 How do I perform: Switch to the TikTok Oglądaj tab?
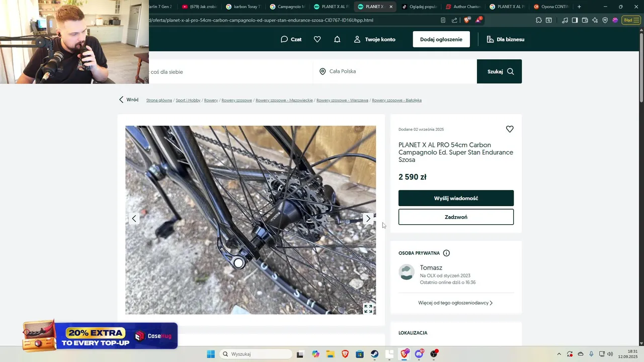[x=420, y=7]
